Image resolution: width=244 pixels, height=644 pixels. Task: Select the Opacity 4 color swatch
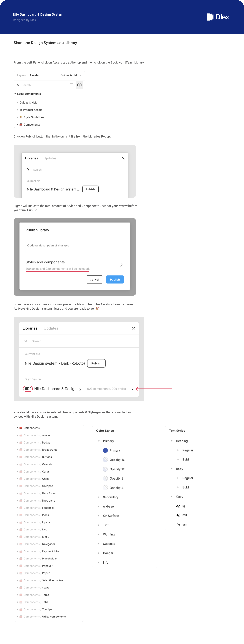[105, 488]
